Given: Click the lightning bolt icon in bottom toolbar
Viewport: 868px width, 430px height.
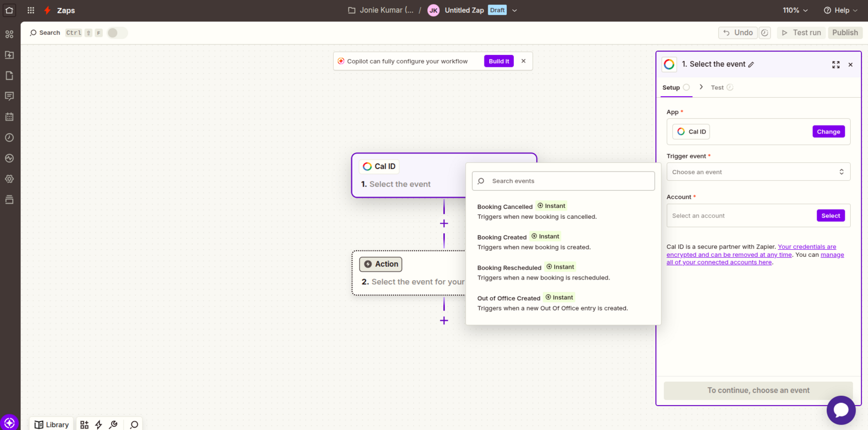Looking at the screenshot, I should 99,425.
